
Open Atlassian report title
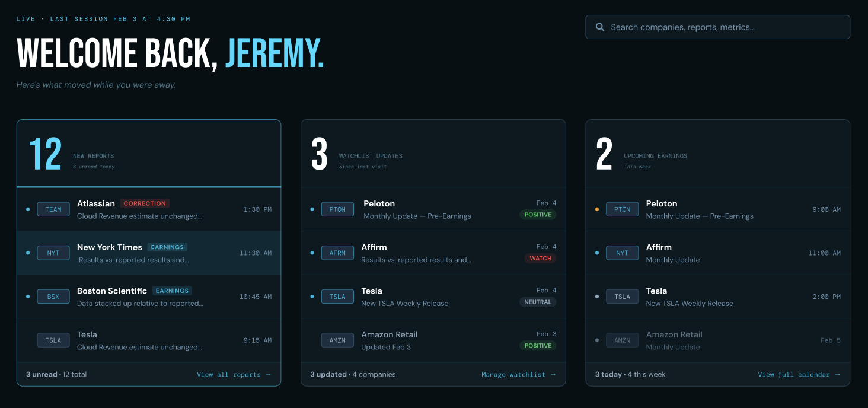point(96,203)
